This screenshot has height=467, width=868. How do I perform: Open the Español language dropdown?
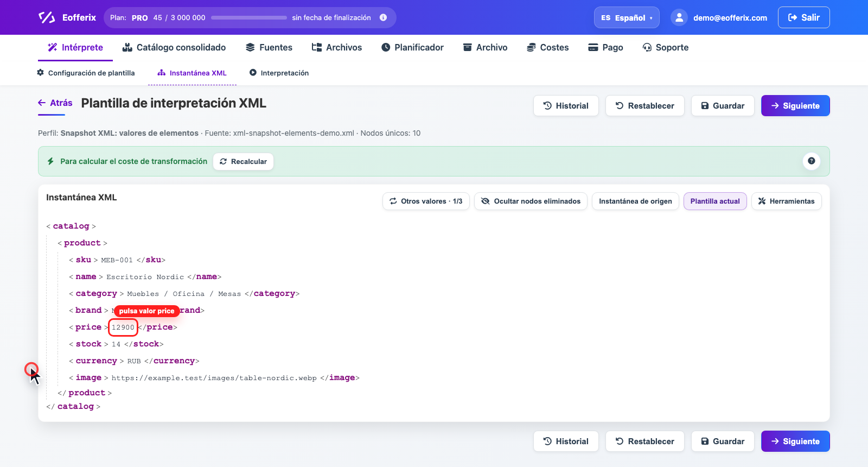[x=627, y=17]
